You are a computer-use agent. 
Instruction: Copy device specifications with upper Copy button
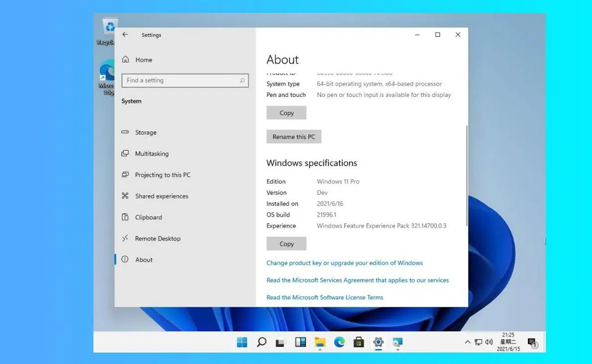tap(286, 113)
